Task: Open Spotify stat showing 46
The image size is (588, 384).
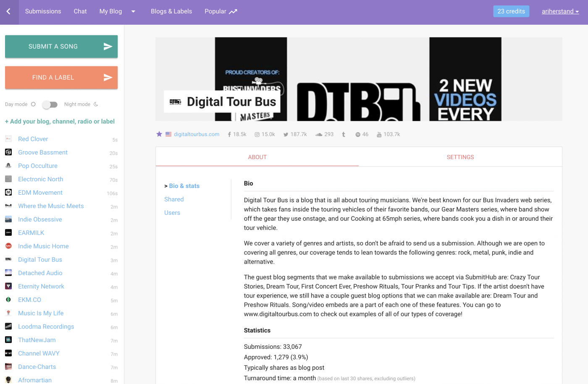Action: point(362,134)
